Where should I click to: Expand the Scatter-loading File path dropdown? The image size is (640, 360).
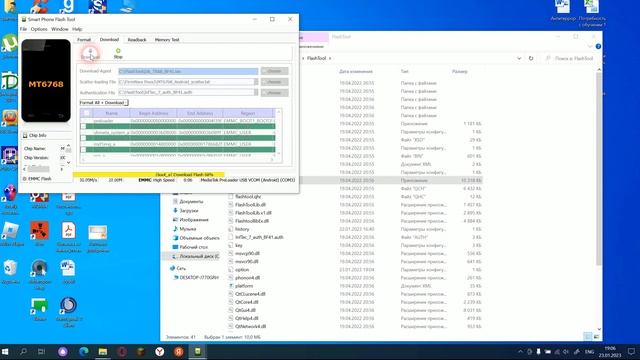tap(256, 82)
